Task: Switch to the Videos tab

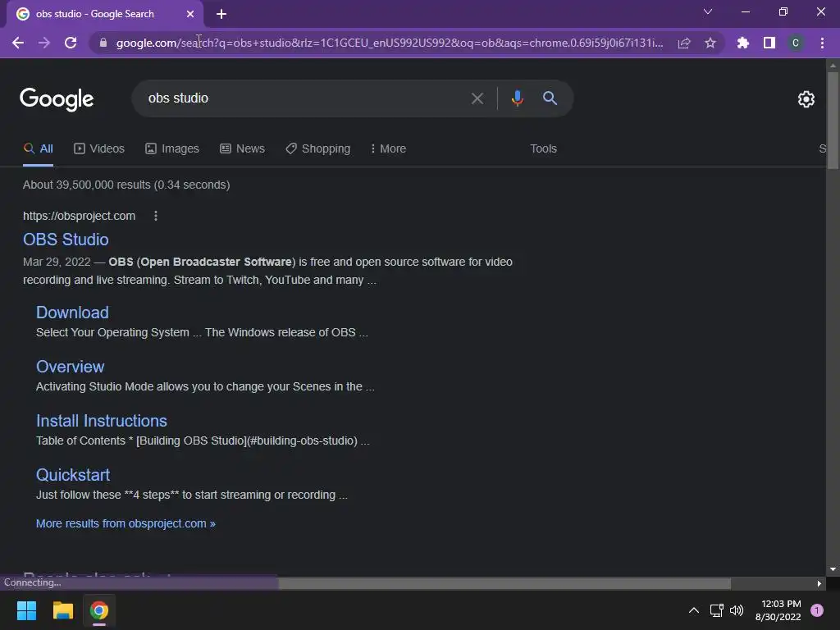Action: (99, 149)
